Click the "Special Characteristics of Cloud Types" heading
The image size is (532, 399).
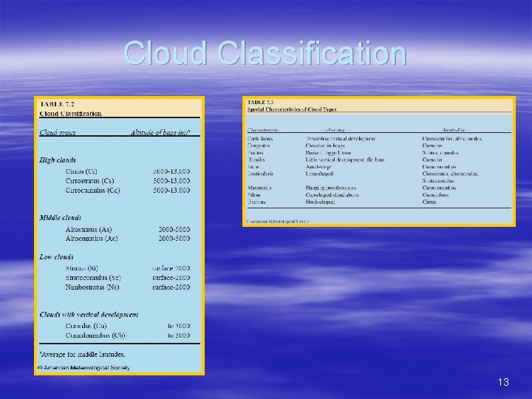click(292, 109)
